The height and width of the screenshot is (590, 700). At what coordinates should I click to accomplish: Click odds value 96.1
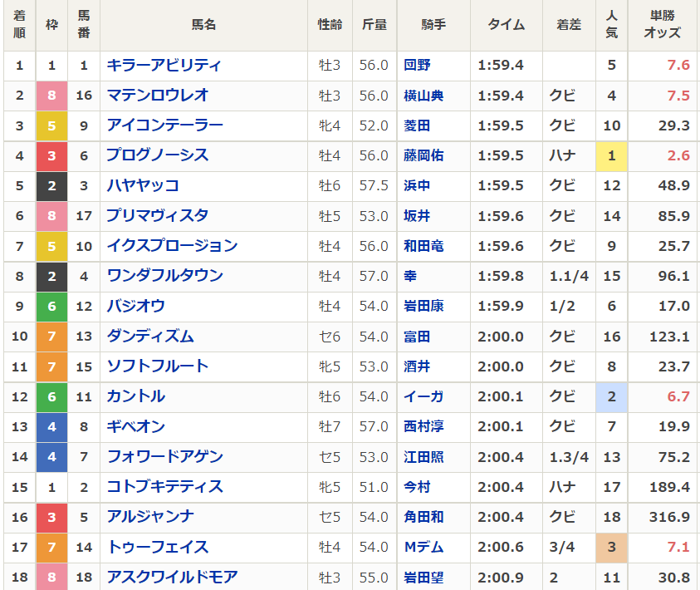pyautogui.click(x=673, y=276)
